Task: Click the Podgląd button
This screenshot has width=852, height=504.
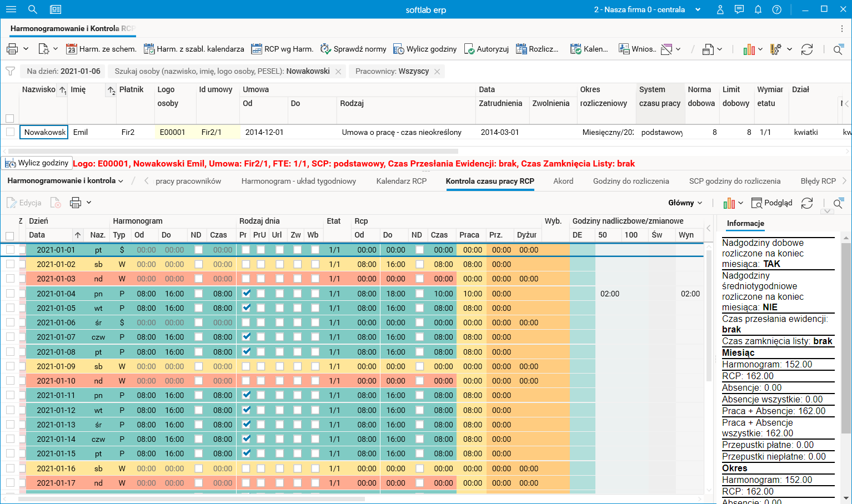Action: tap(771, 203)
